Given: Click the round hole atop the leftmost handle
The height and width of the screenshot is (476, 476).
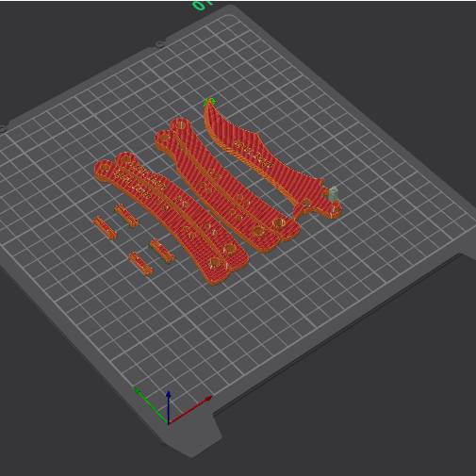Looking at the screenshot, I should click(105, 169).
